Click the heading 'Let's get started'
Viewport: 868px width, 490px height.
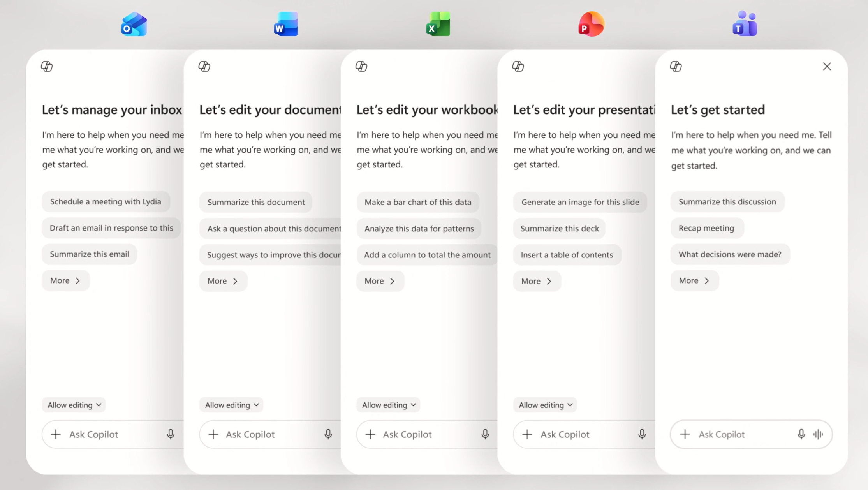point(718,110)
